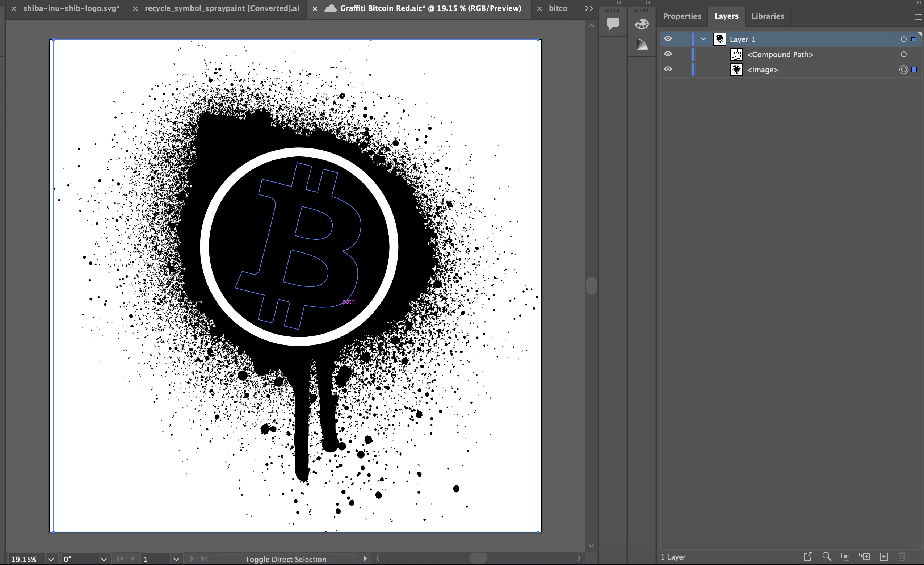Open the recycle_symbol_spraypaint document tab
Image resolution: width=924 pixels, height=565 pixels.
pos(222,8)
